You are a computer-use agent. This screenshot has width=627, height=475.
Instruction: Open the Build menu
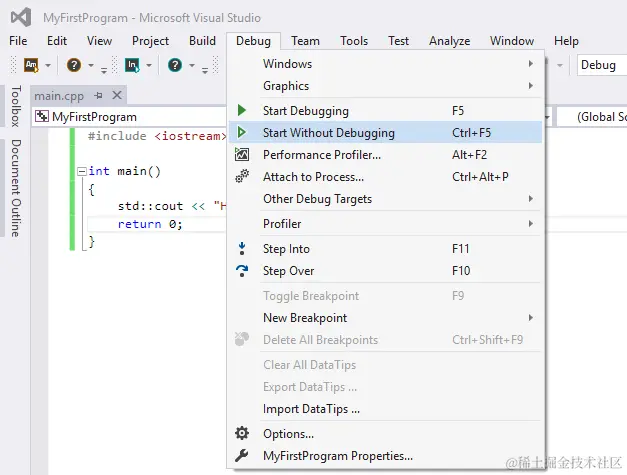pos(202,41)
